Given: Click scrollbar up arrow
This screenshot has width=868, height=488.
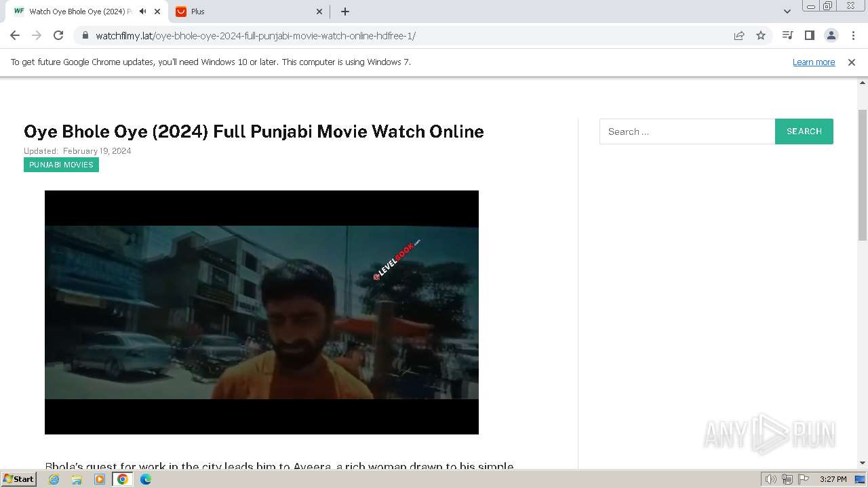Looking at the screenshot, I should (863, 82).
